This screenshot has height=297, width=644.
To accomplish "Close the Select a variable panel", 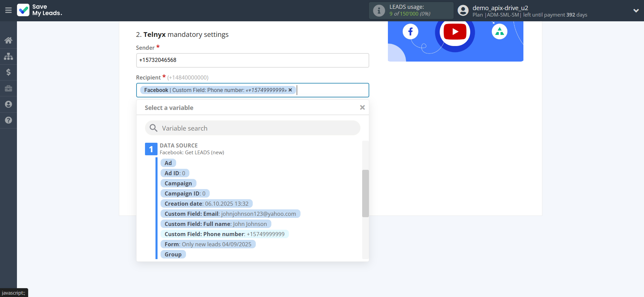I will 362,108.
